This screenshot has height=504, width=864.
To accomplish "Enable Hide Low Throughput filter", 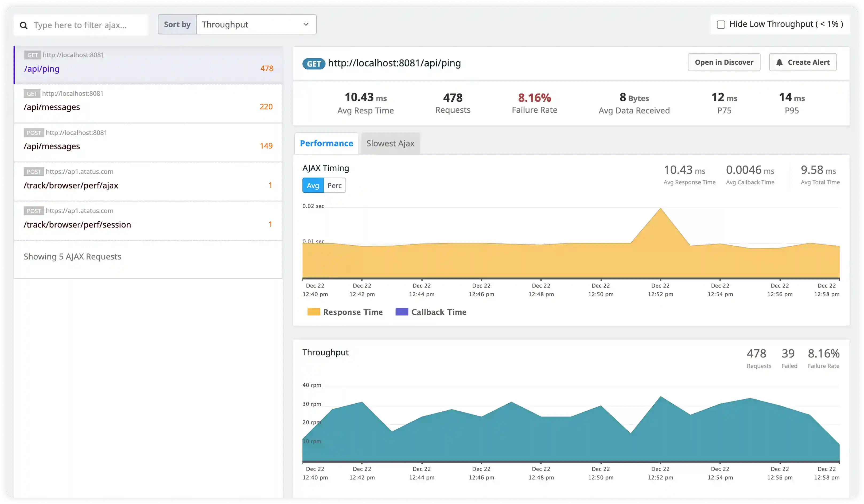I will click(721, 24).
